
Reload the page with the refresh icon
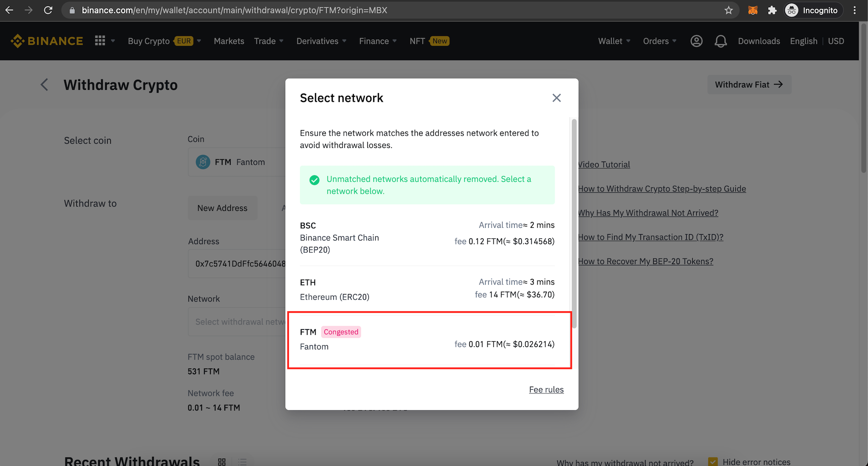click(48, 10)
